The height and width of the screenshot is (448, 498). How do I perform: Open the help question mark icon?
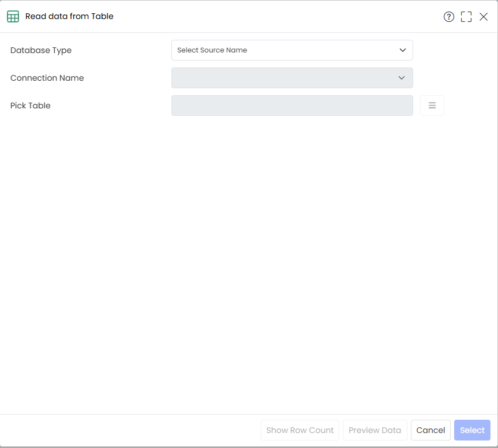448,17
